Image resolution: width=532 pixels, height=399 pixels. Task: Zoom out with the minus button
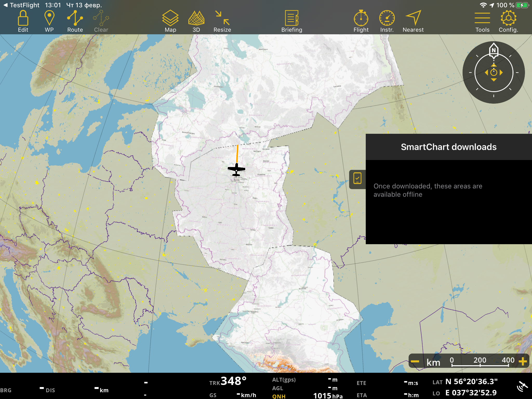(x=415, y=361)
